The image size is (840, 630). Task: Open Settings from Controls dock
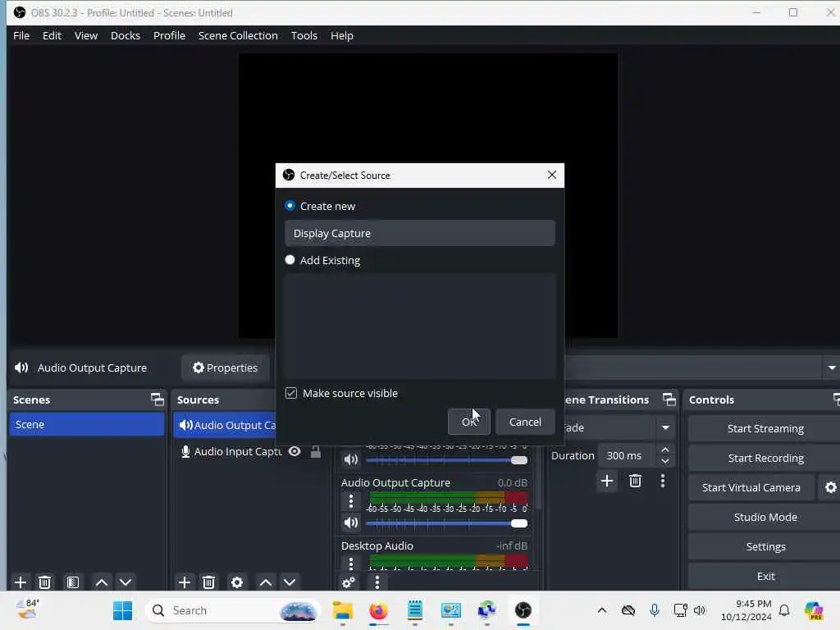point(765,546)
